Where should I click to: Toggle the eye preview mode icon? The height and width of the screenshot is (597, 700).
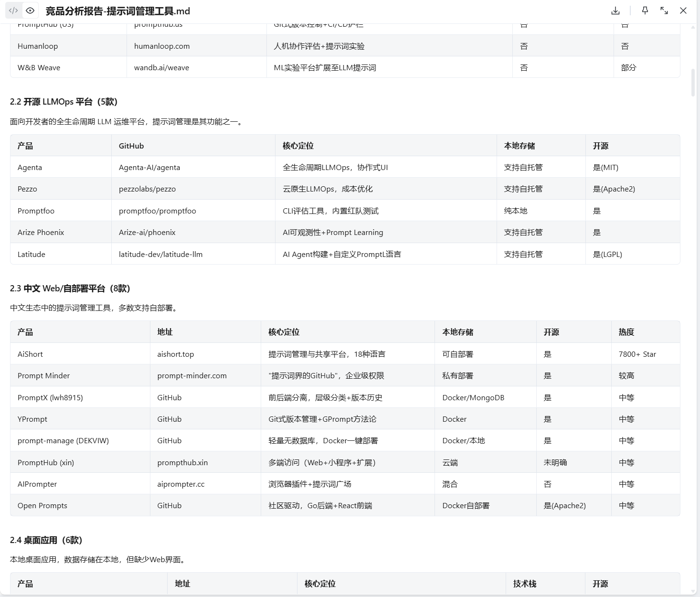point(30,11)
